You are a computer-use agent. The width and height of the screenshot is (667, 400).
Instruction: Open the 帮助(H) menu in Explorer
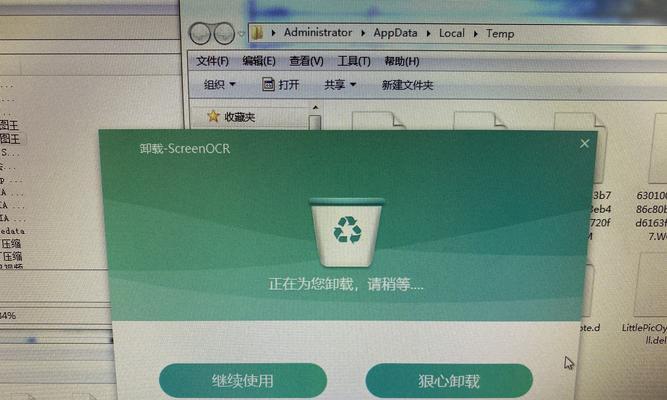402,62
